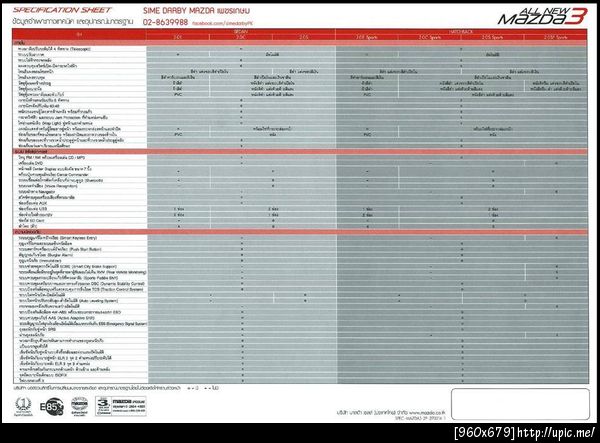Select the Emergency Signal System row label
Screen dimensions: 600x443
[82, 324]
